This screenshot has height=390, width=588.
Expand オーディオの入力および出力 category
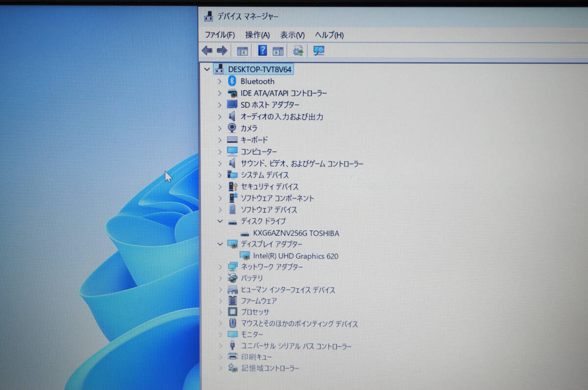tap(220, 117)
